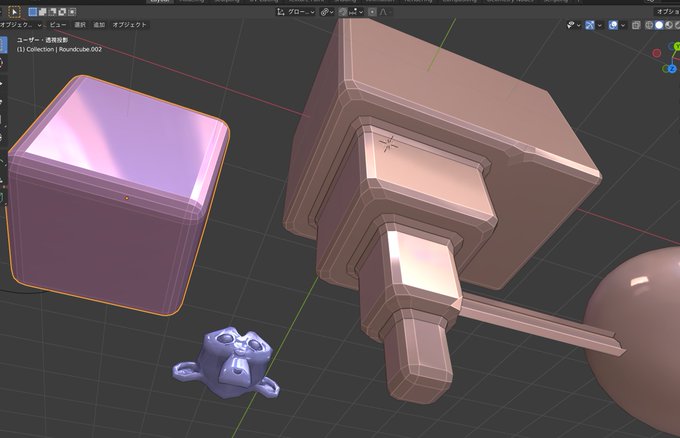Toggle viewport overlays
680x438 pixels.
[x=613, y=25]
